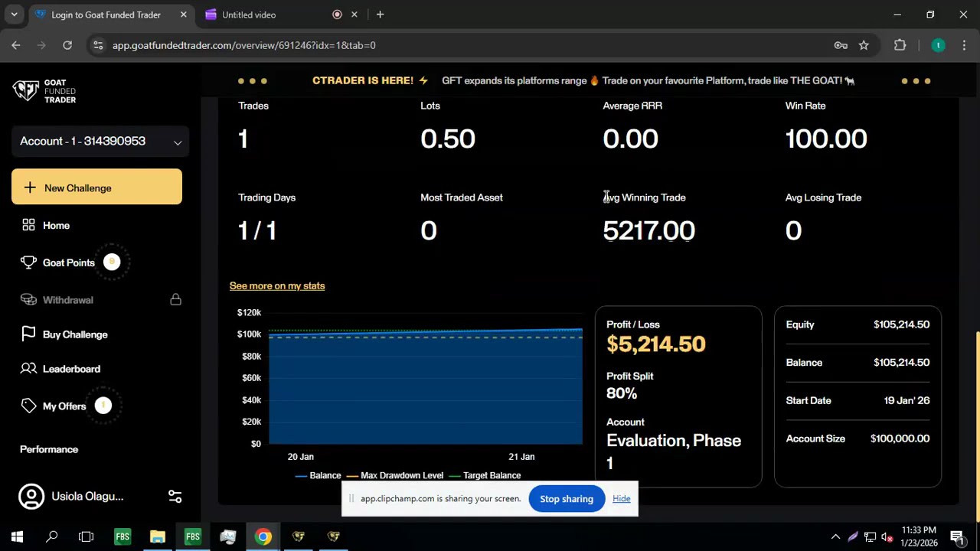
Task: Show hidden system tray icons
Action: point(835,536)
